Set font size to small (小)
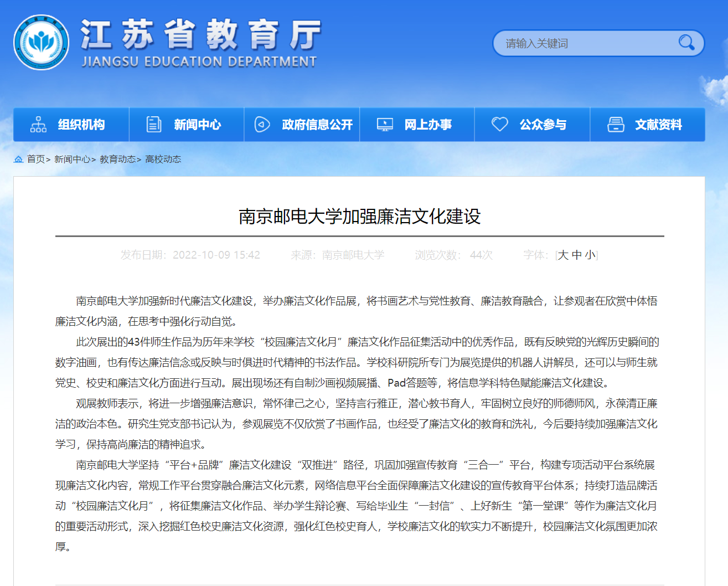 590,255
